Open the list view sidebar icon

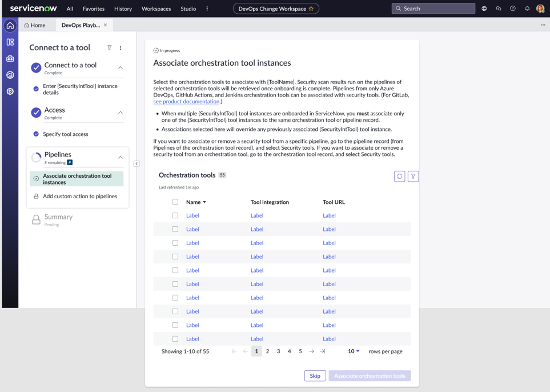coord(10,42)
